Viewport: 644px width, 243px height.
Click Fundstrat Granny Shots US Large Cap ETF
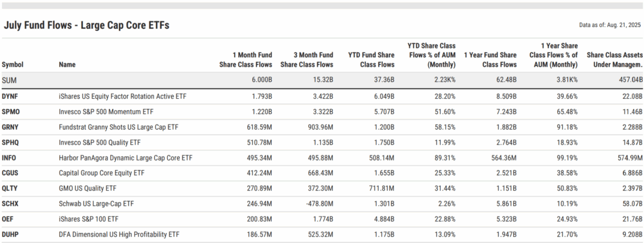point(119,127)
